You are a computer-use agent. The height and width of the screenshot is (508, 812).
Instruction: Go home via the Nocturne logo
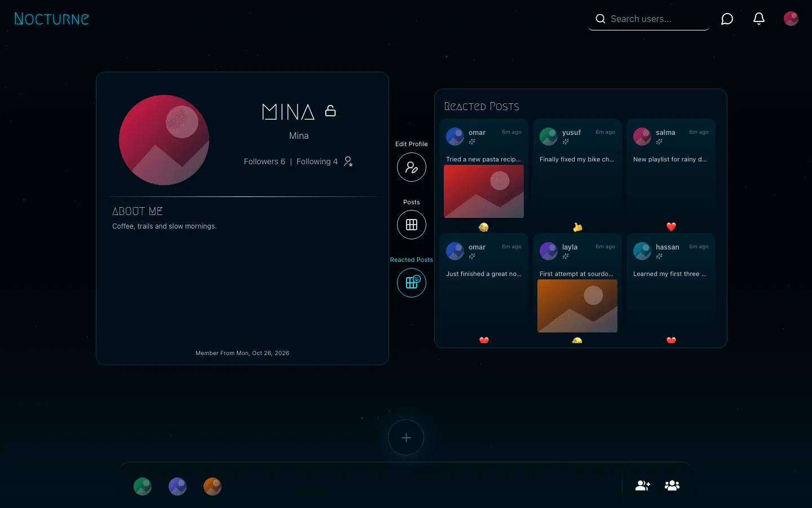pos(52,19)
